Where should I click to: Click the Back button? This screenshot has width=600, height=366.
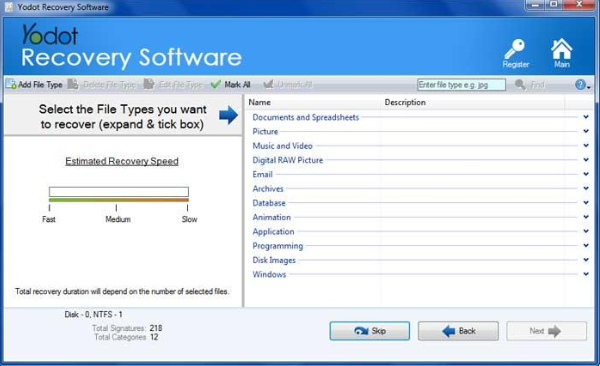click(x=458, y=331)
